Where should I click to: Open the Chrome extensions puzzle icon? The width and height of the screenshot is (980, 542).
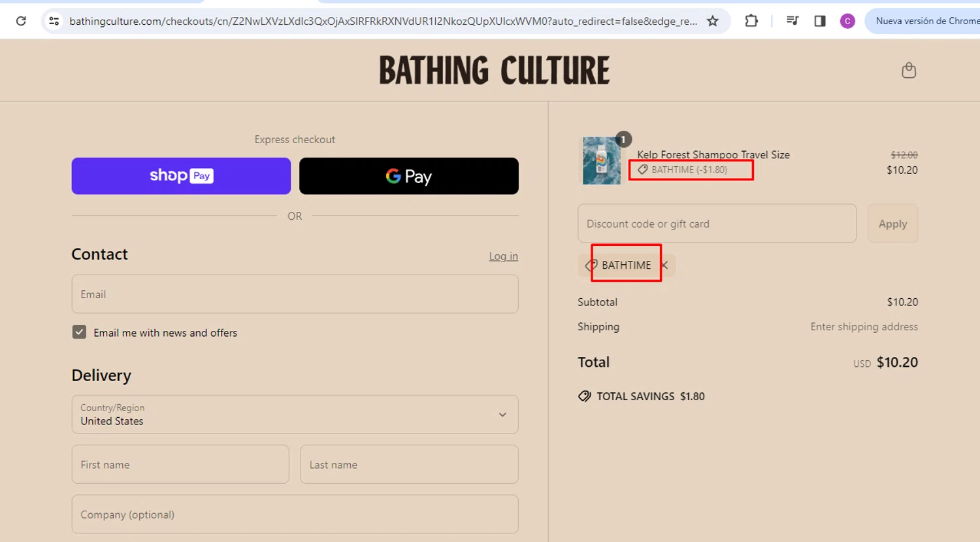click(751, 21)
